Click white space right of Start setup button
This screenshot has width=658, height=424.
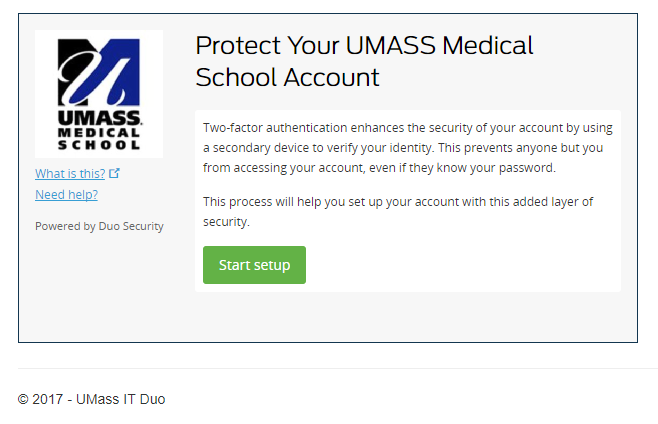460,265
